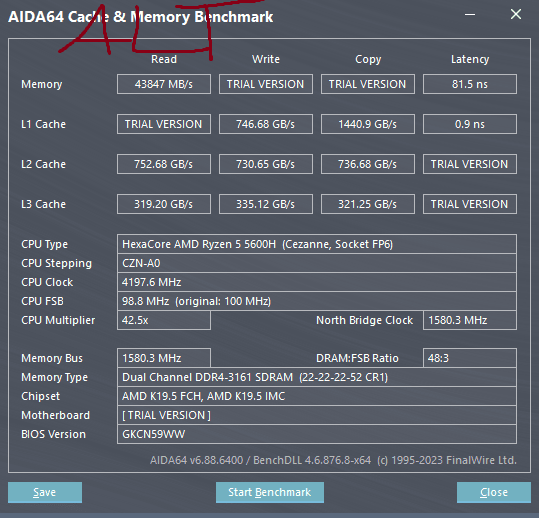Click the Latency column header
Image resolution: width=539 pixels, height=518 pixels.
[x=470, y=59]
